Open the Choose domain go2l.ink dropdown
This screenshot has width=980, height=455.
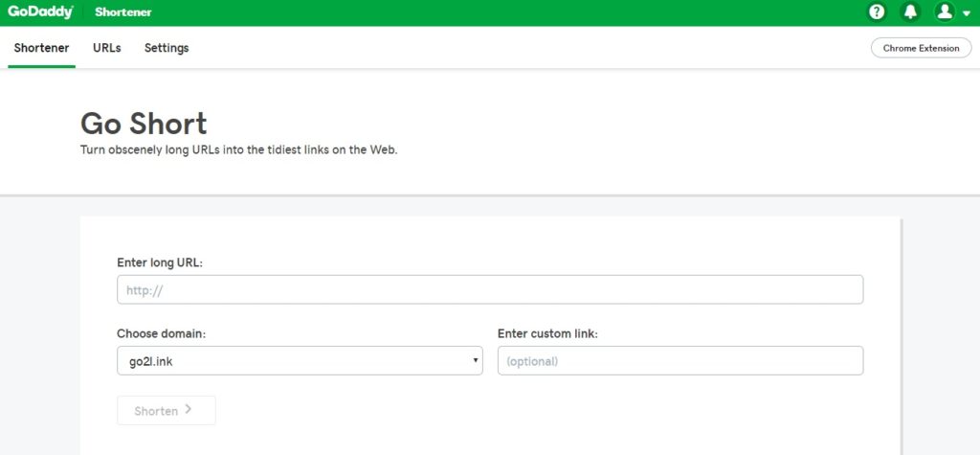click(299, 360)
